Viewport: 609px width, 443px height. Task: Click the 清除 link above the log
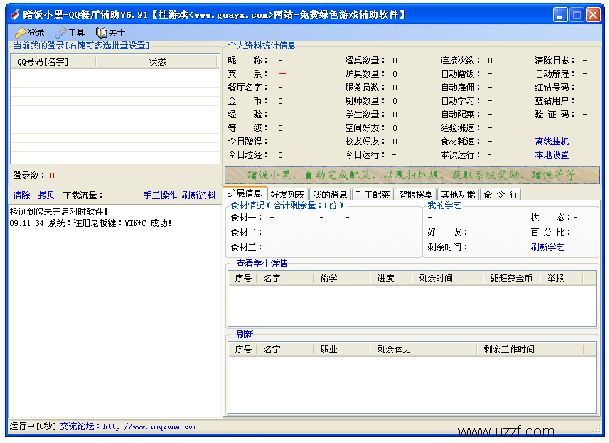pyautogui.click(x=22, y=195)
